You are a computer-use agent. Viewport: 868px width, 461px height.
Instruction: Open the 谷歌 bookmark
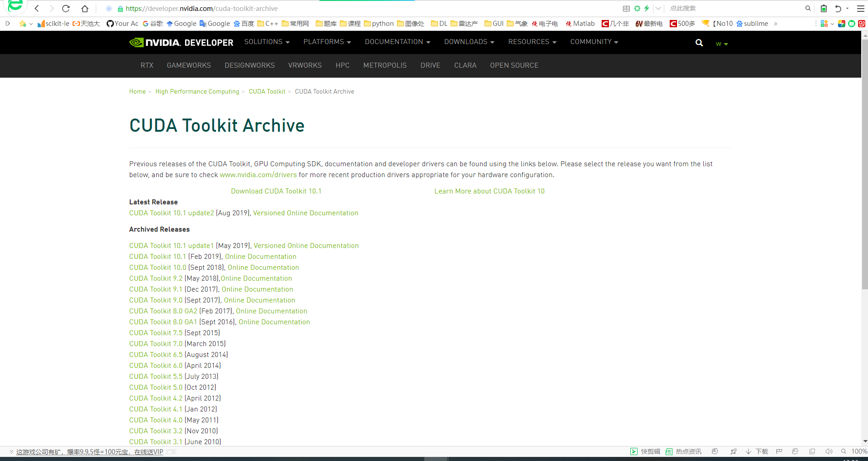(x=153, y=24)
